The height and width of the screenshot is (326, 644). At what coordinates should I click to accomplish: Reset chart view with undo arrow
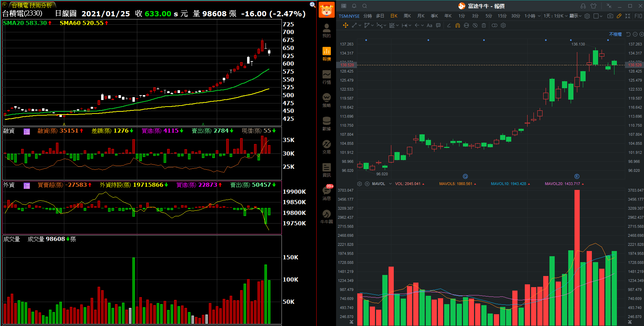click(x=628, y=34)
